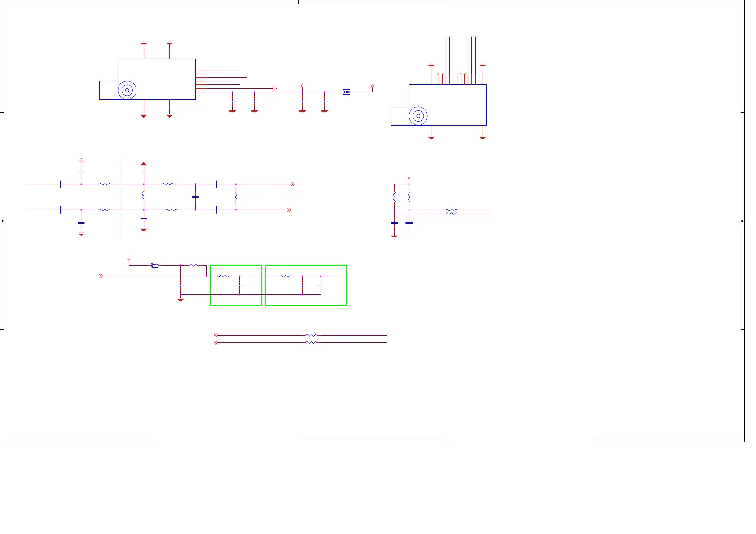The image size is (756, 534).
Task: Click the left green outlined filter box border
Action: pos(236,285)
